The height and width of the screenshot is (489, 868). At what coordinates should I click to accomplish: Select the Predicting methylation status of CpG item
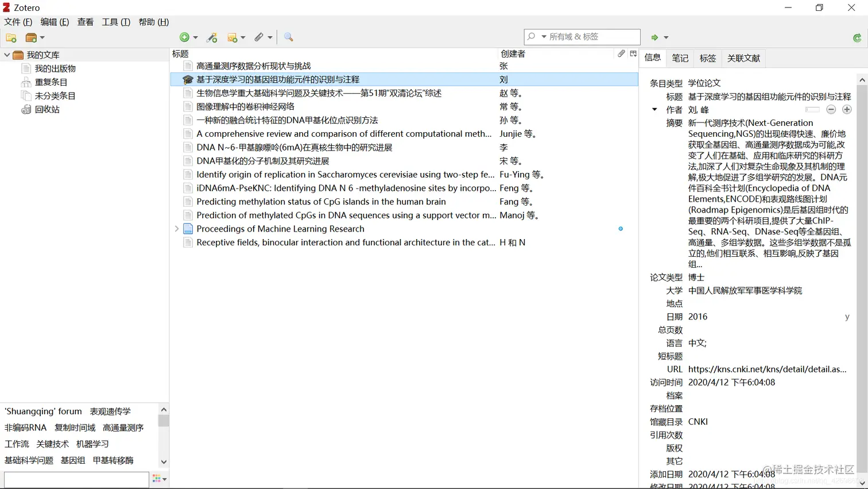(404, 202)
